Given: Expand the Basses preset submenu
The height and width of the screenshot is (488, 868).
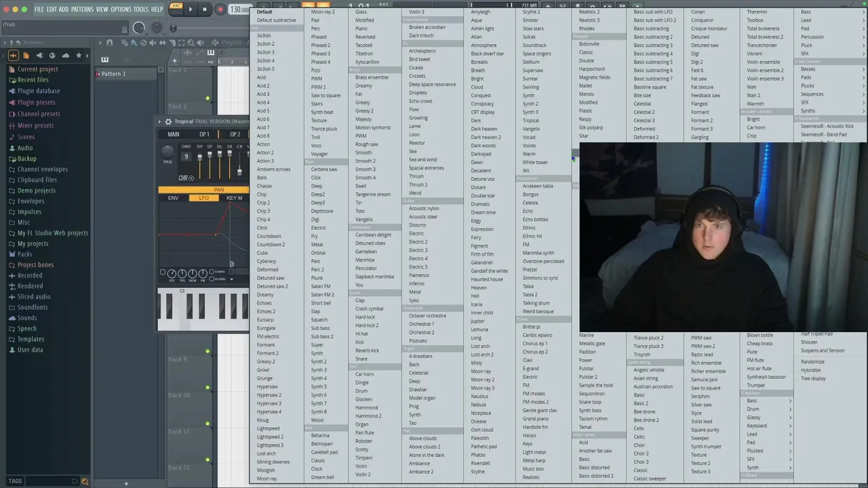Looking at the screenshot, I should pos(832,69).
